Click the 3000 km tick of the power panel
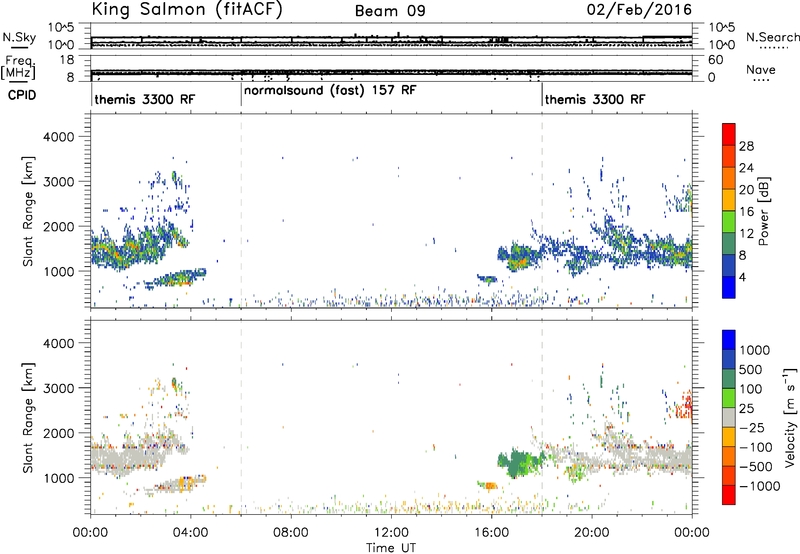 coord(58,182)
